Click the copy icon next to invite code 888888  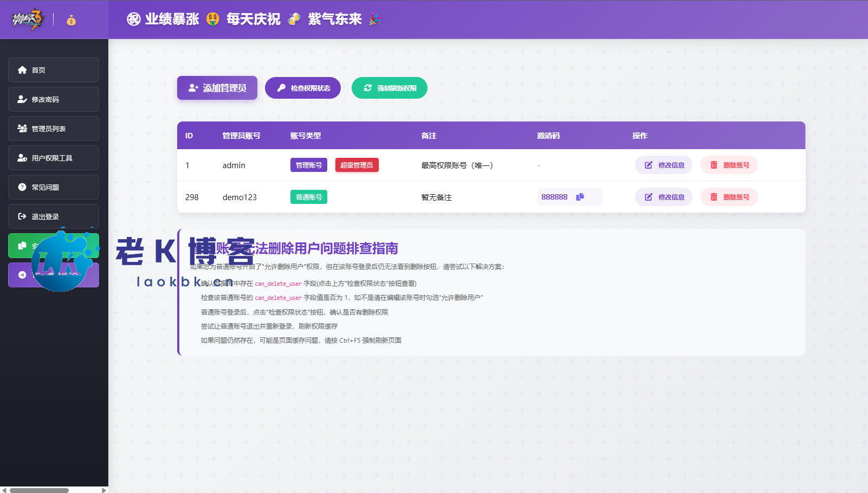(x=580, y=197)
